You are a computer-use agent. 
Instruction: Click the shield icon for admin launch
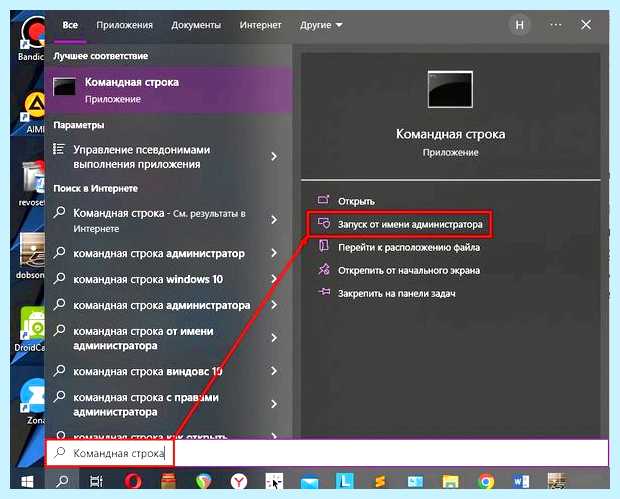[324, 223]
